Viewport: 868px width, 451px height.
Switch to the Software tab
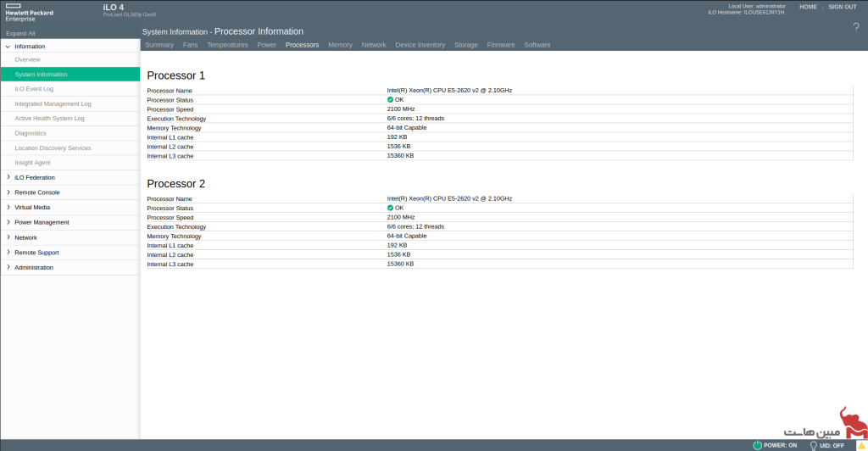[x=537, y=45]
